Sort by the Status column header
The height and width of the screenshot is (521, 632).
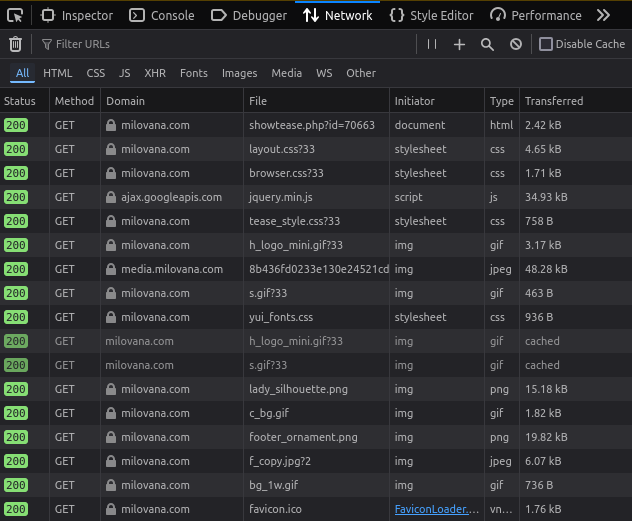pos(24,101)
